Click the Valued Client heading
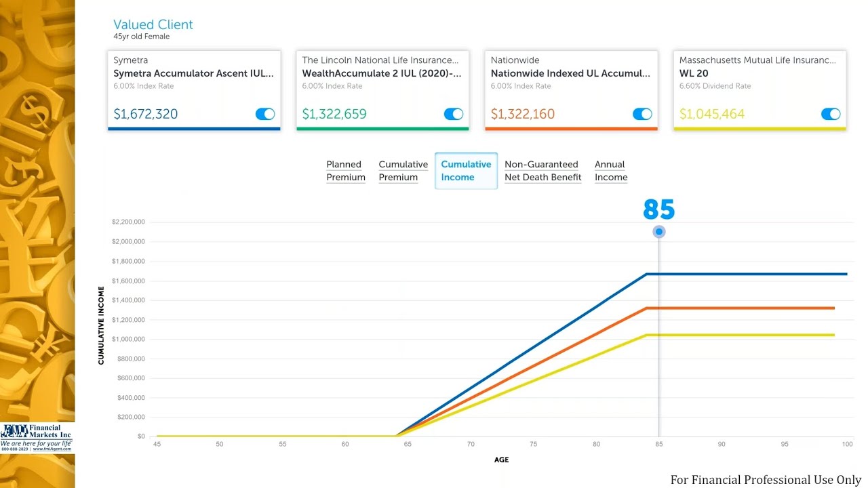The image size is (868, 488). tap(153, 24)
